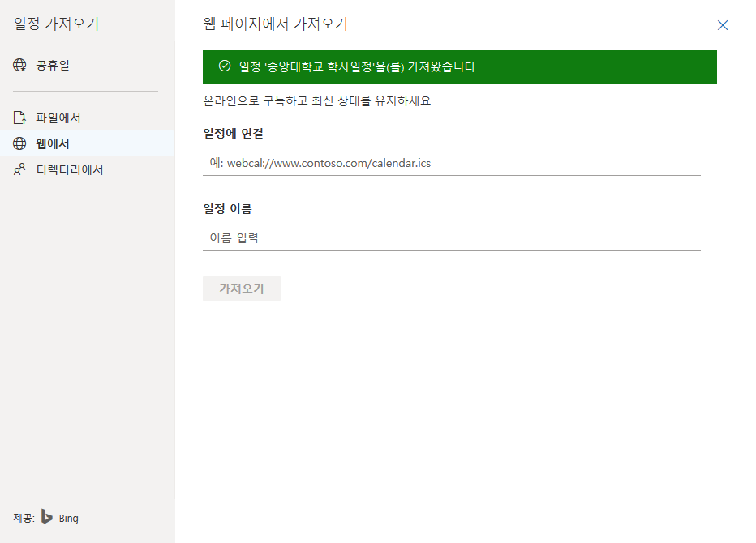The height and width of the screenshot is (543, 756).
Task: Click the X icon to dismiss the panel
Action: 723,25
